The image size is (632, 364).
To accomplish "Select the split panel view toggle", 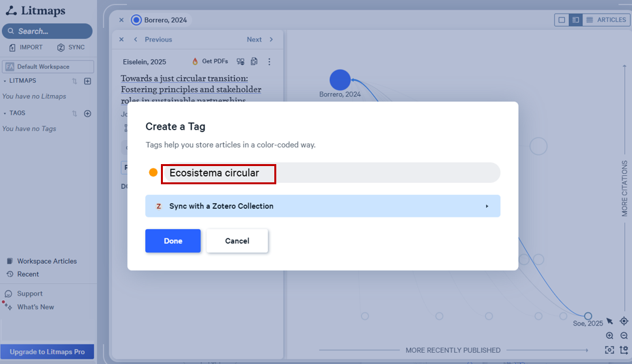I will click(x=575, y=20).
